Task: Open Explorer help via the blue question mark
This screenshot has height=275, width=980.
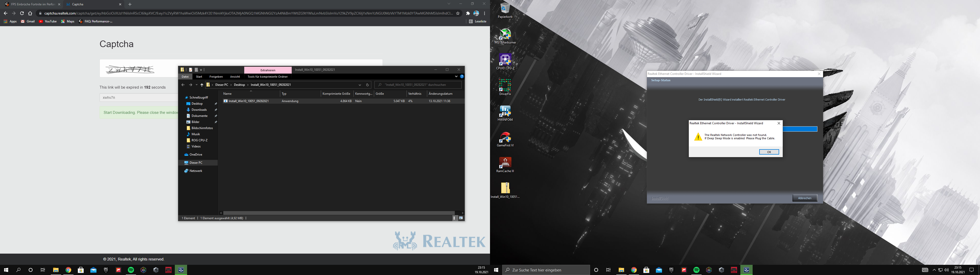Action: tap(462, 76)
